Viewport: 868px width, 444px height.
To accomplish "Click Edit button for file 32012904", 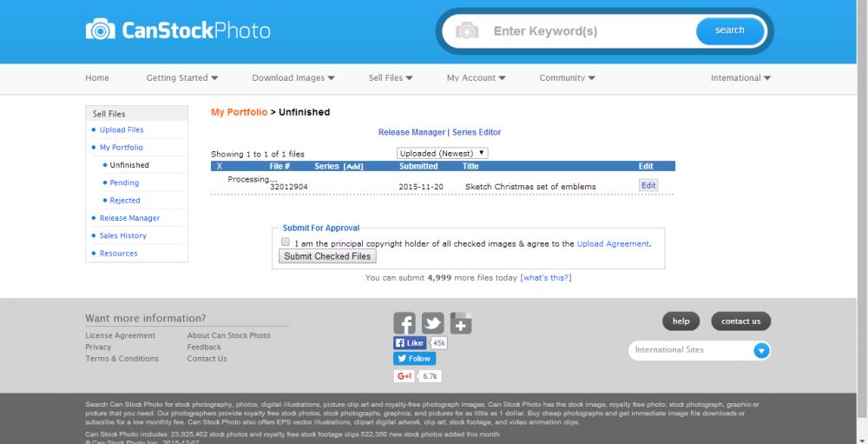I will click(648, 186).
